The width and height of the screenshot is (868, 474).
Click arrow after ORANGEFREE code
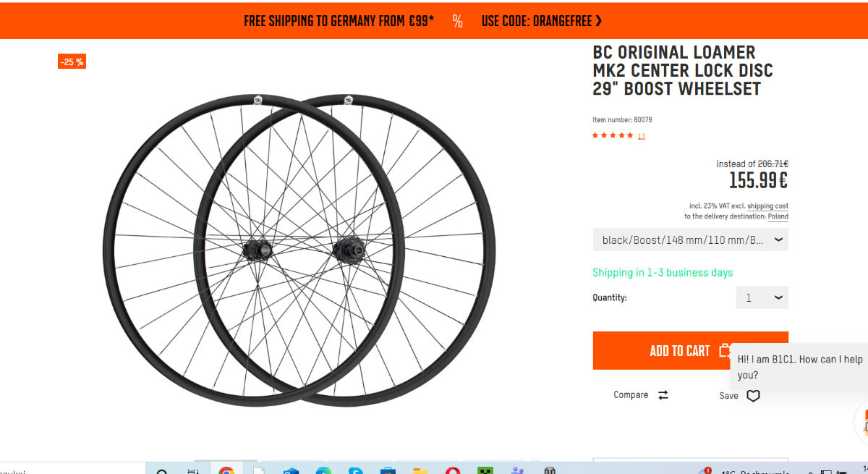click(599, 21)
